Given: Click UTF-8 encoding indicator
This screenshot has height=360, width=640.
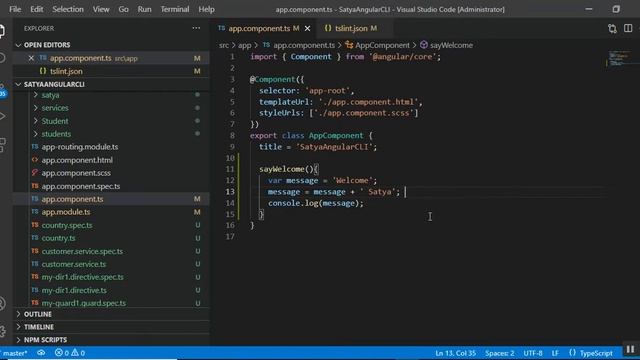Looking at the screenshot, I should pyautogui.click(x=533, y=353).
